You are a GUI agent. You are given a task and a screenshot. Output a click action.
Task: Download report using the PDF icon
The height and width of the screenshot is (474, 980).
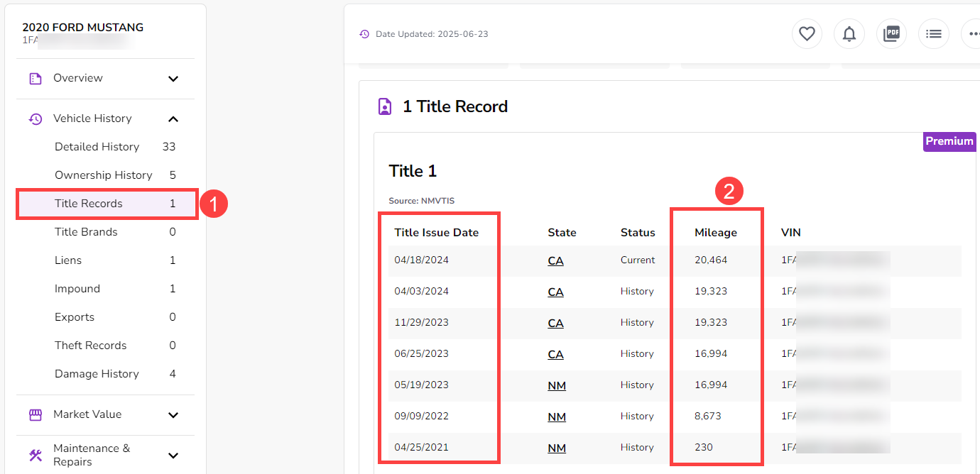[x=891, y=33]
